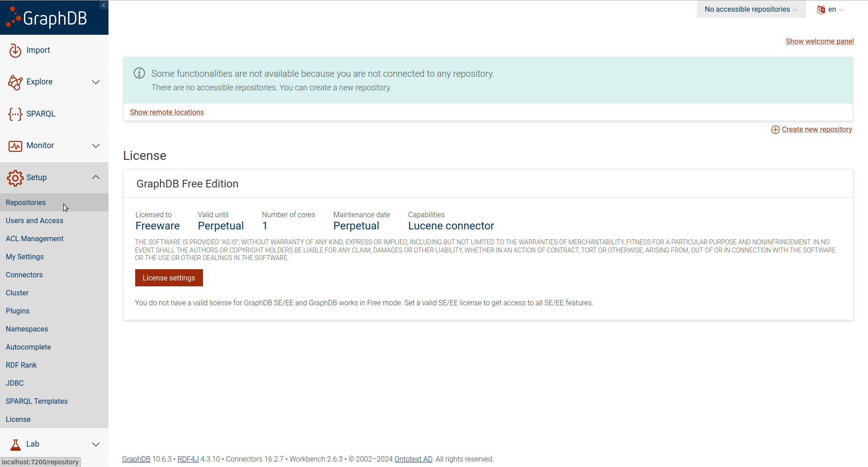Click the language translation icon

(x=821, y=9)
